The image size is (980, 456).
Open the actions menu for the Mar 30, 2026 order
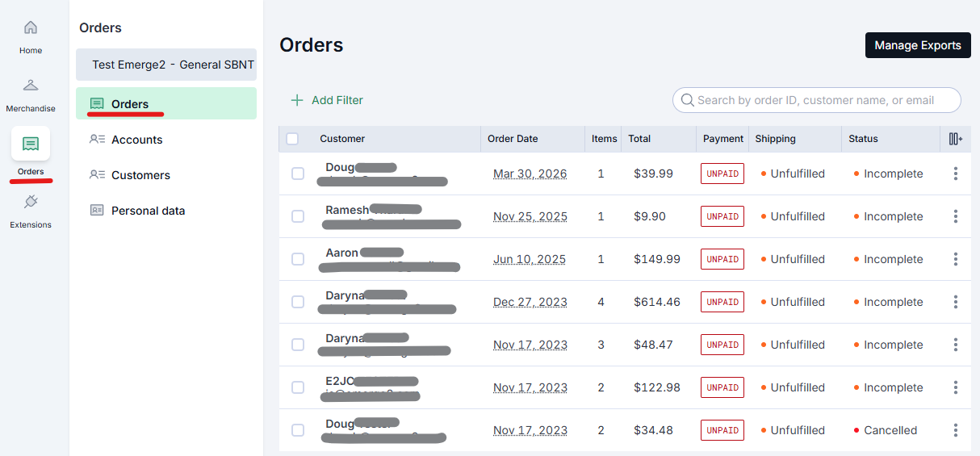(956, 174)
